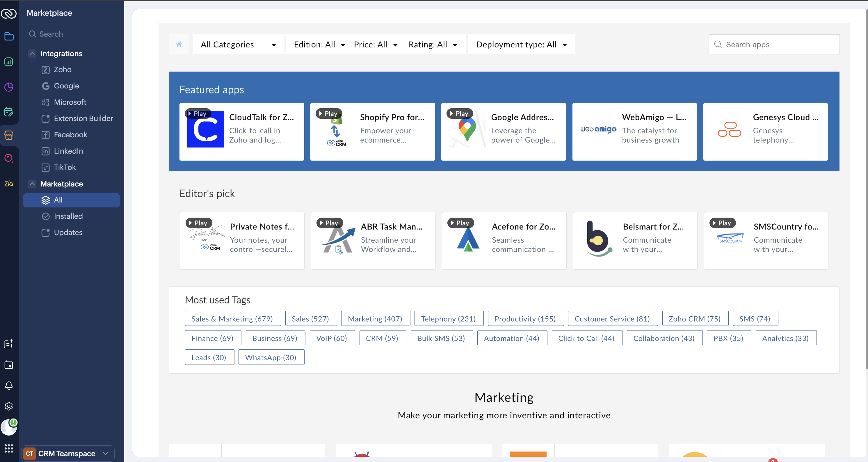Expand the Deployment type filter
This screenshot has width=868, height=462.
point(521,45)
